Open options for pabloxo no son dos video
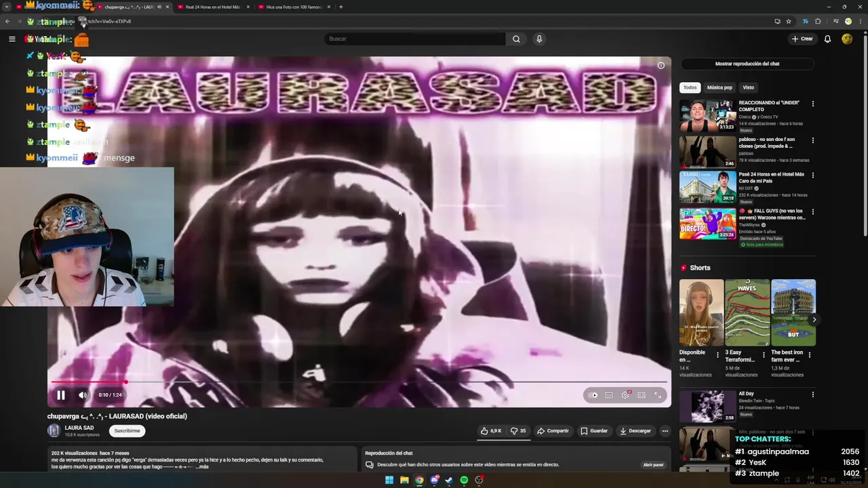The width and height of the screenshot is (868, 488). coord(812,140)
